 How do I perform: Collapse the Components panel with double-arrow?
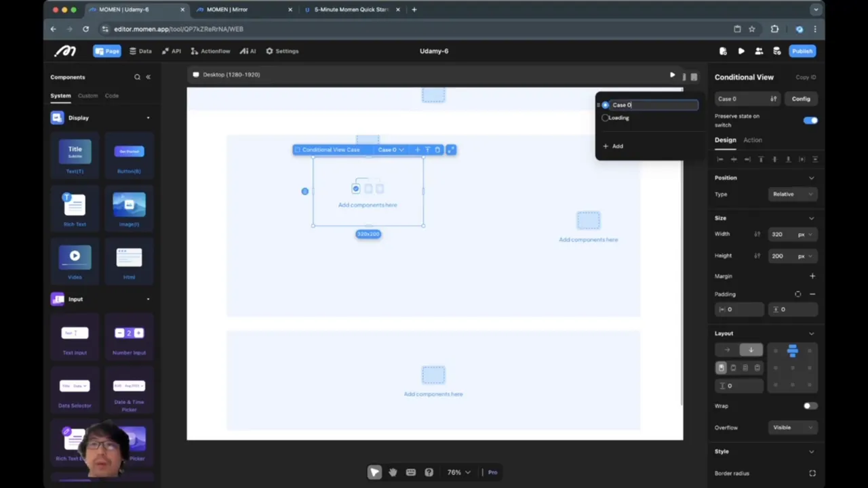point(148,77)
